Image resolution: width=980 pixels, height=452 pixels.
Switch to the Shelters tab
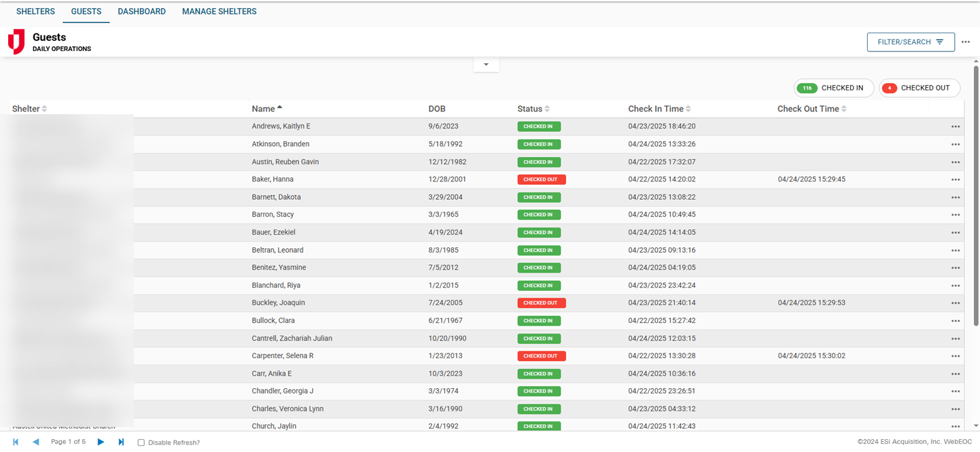[x=35, y=12]
